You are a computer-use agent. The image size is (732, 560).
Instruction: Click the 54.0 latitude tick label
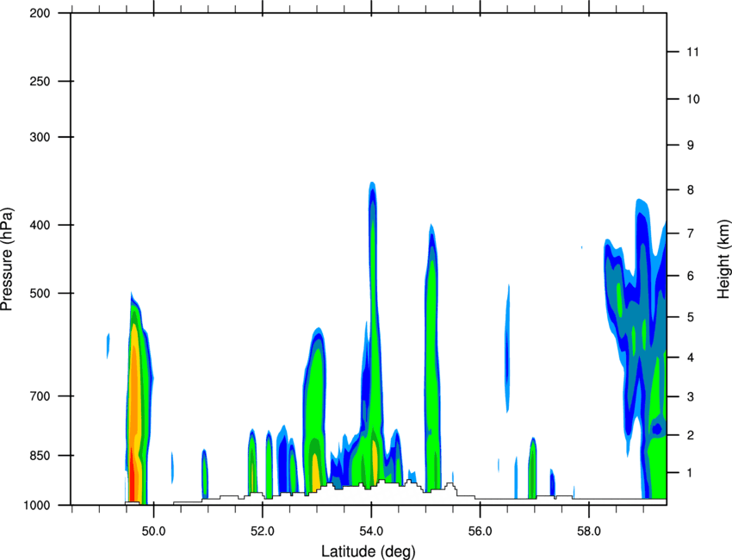pos(371,532)
